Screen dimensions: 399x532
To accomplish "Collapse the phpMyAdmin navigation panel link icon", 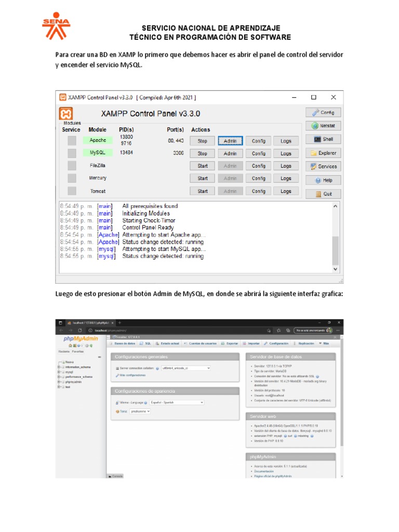I will [99, 357].
